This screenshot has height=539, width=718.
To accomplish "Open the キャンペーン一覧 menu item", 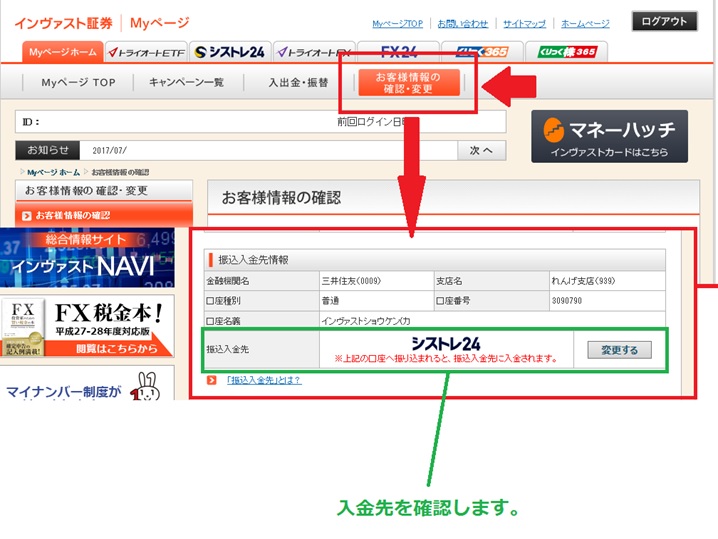I will [x=186, y=82].
